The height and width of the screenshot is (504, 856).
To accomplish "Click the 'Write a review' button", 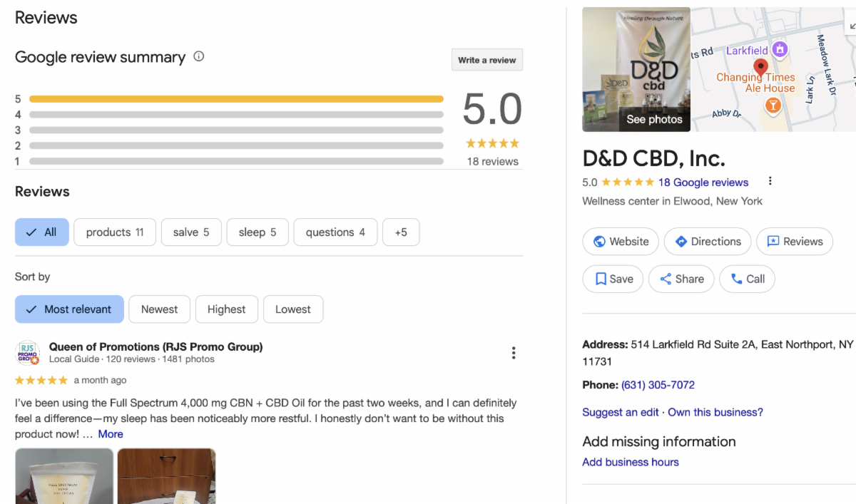I will point(487,60).
